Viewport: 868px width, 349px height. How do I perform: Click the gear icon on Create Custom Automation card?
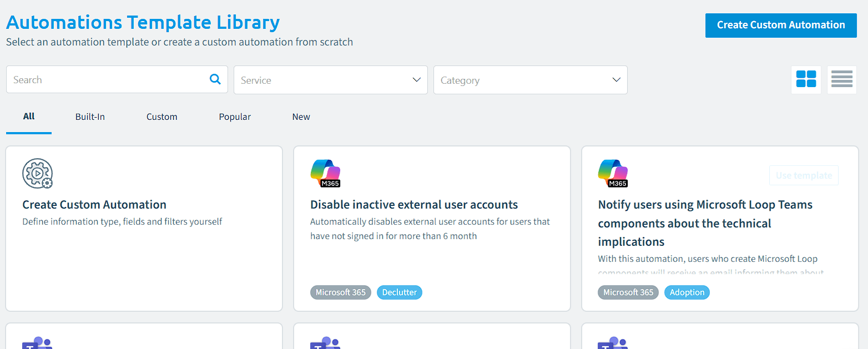[x=38, y=174]
